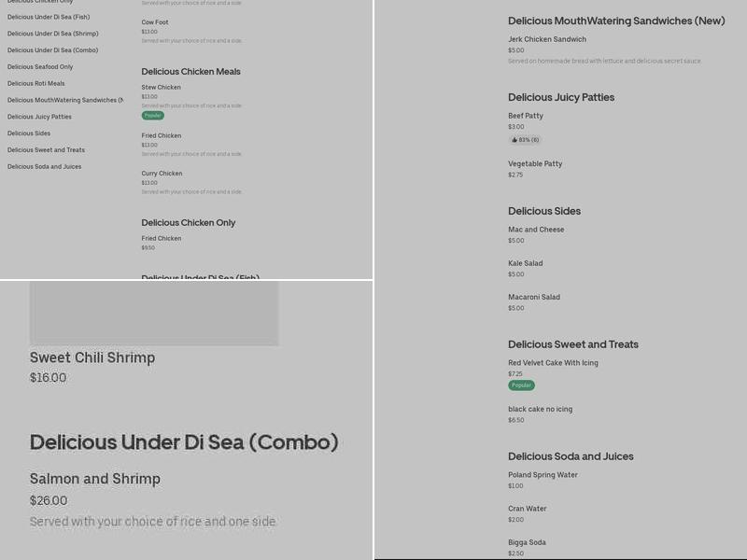Click the Popular badge under Red Velvet Cake
The width and height of the screenshot is (747, 560).
coord(521,385)
